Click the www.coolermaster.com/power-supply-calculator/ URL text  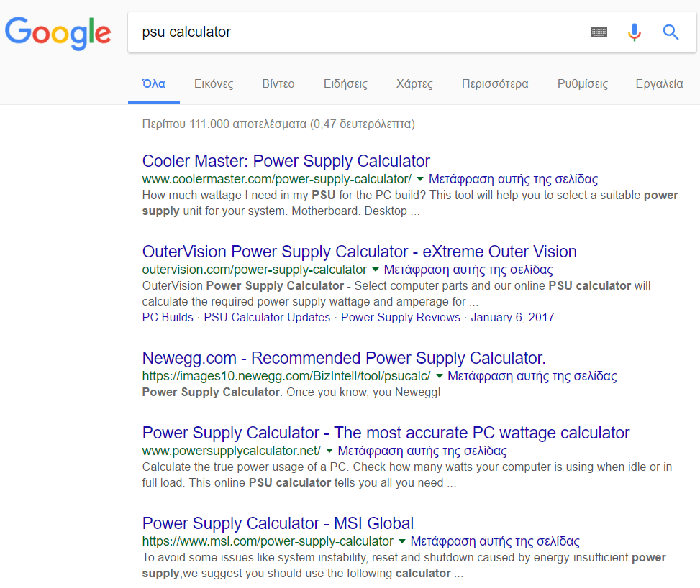pyautogui.click(x=277, y=179)
